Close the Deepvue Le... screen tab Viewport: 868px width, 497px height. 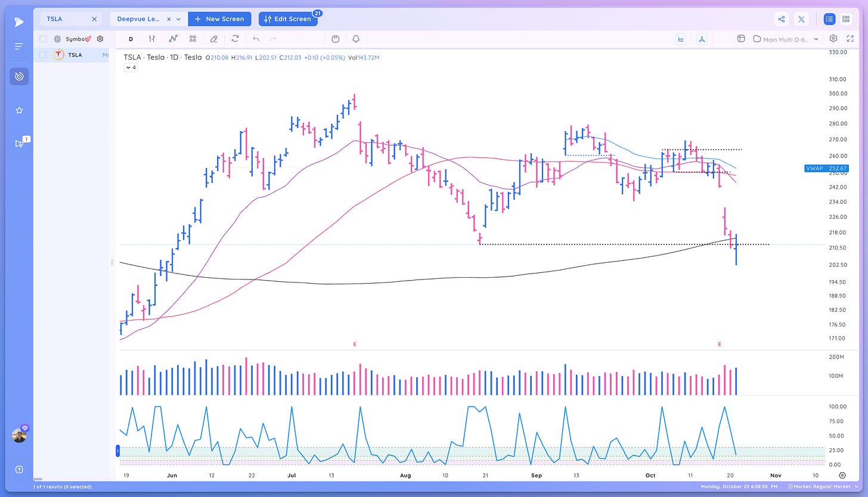coord(169,19)
